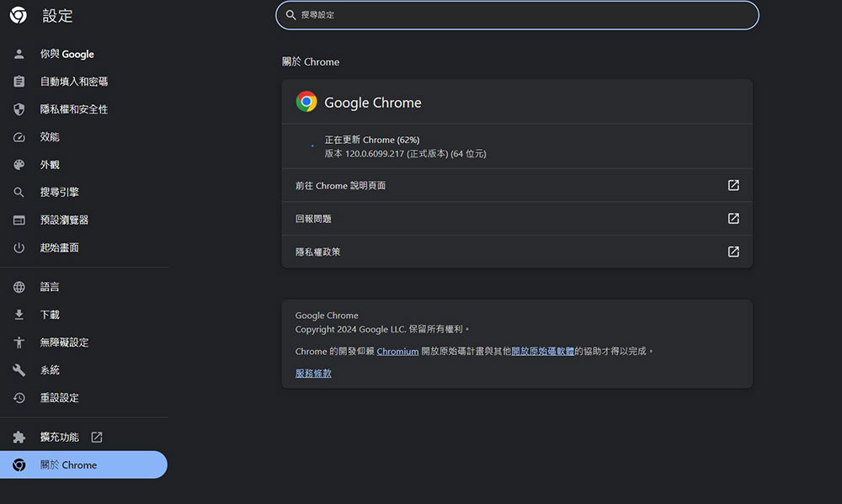Open the 預設瀏覽器 settings section
842x504 pixels.
pyautogui.click(x=64, y=220)
